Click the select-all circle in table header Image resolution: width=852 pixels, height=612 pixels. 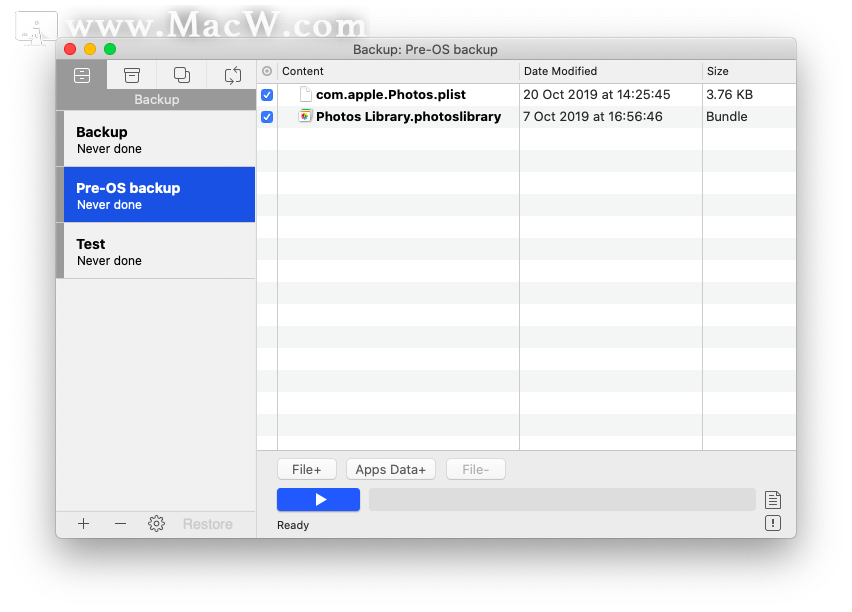(267, 71)
